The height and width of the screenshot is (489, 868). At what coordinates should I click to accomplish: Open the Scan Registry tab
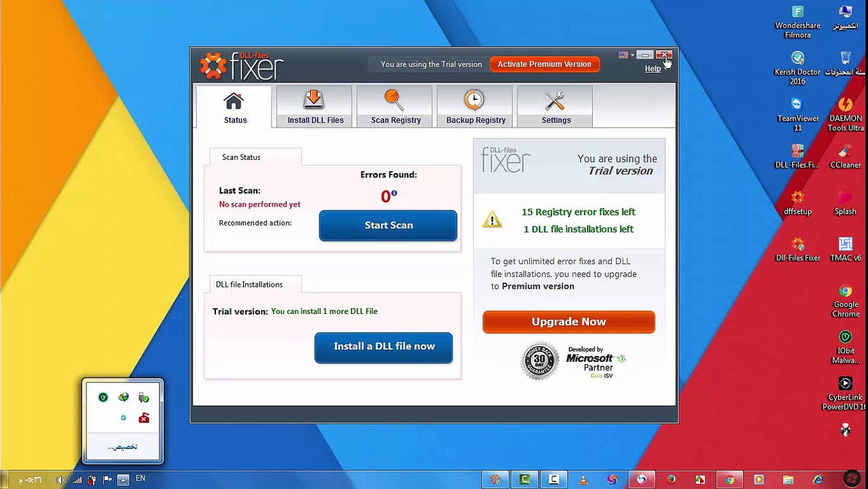click(x=395, y=107)
